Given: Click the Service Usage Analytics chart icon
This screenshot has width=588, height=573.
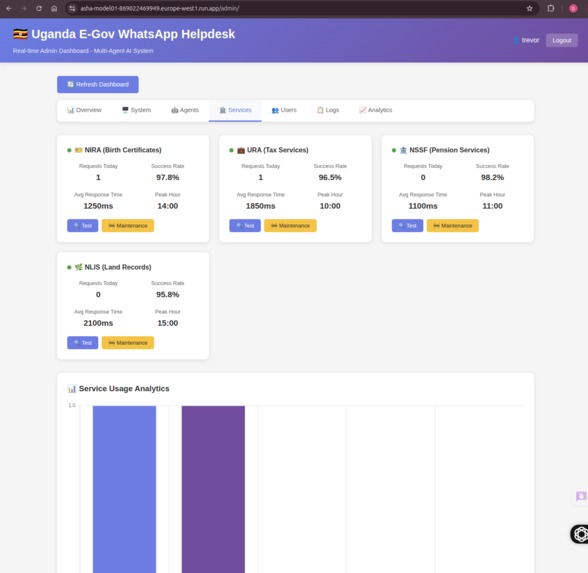Looking at the screenshot, I should click(72, 389).
